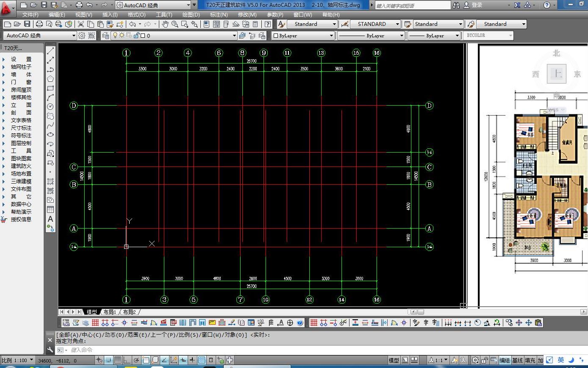Toggle Snap Mode in status bar

tap(108, 360)
